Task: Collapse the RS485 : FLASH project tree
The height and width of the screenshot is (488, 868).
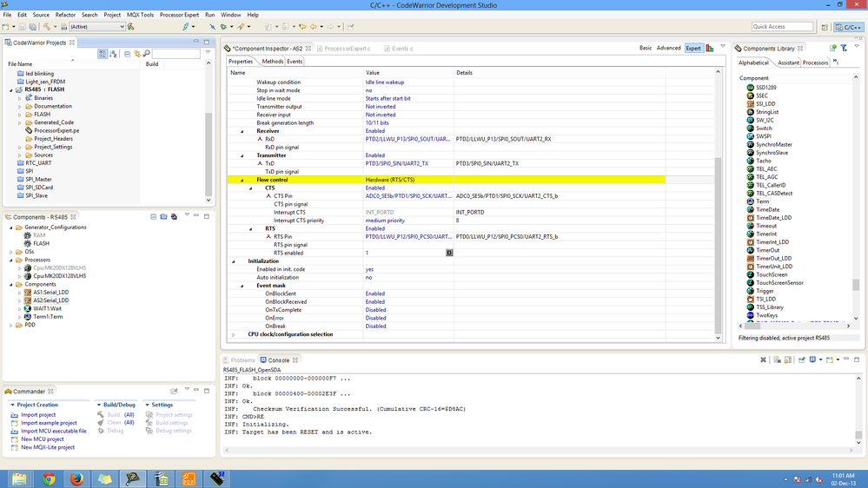Action: (x=11, y=89)
